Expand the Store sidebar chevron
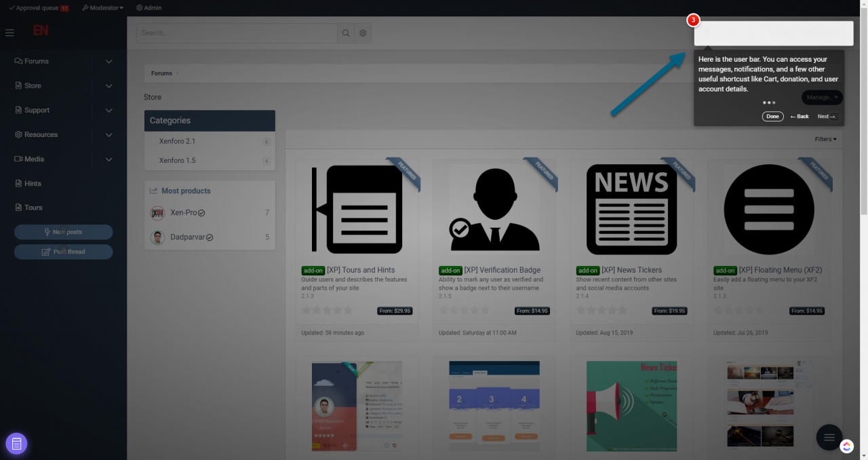 coord(109,85)
